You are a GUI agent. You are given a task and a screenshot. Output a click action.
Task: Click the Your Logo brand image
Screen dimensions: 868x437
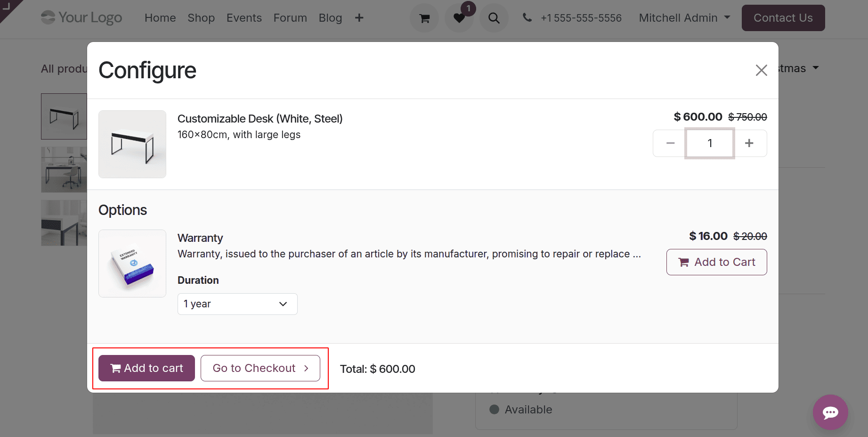point(81,17)
